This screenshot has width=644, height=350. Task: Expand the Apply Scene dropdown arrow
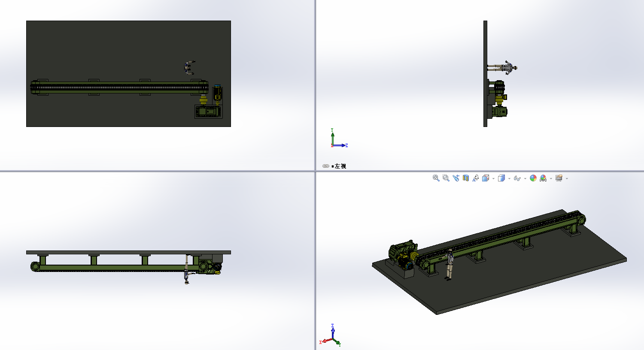tap(551, 178)
